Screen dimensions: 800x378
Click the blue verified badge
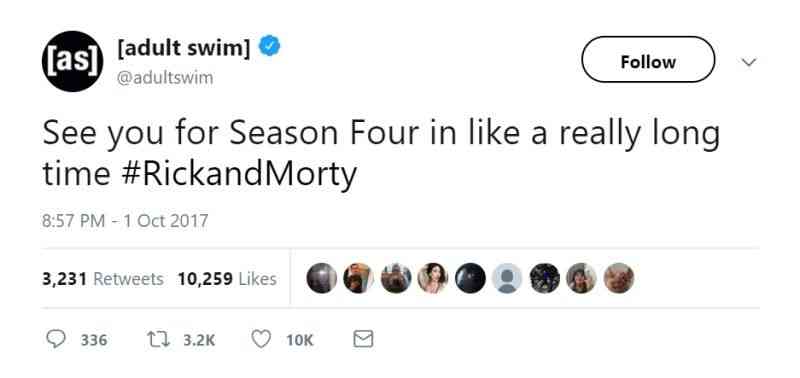(x=269, y=46)
